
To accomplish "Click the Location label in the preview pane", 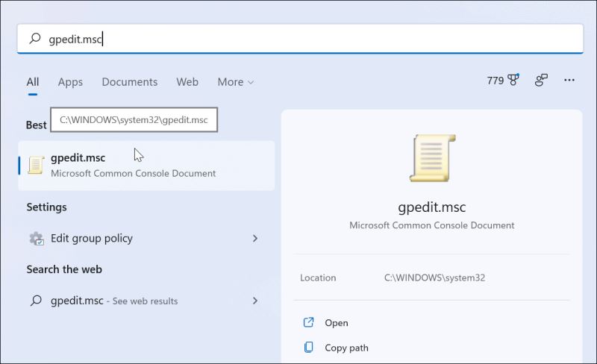I will (318, 277).
